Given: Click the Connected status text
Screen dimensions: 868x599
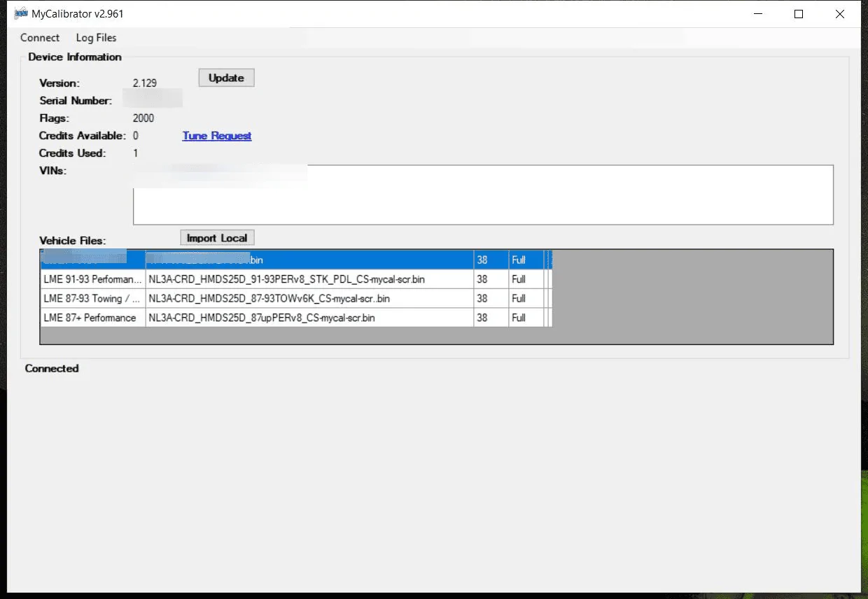Looking at the screenshot, I should tap(52, 368).
